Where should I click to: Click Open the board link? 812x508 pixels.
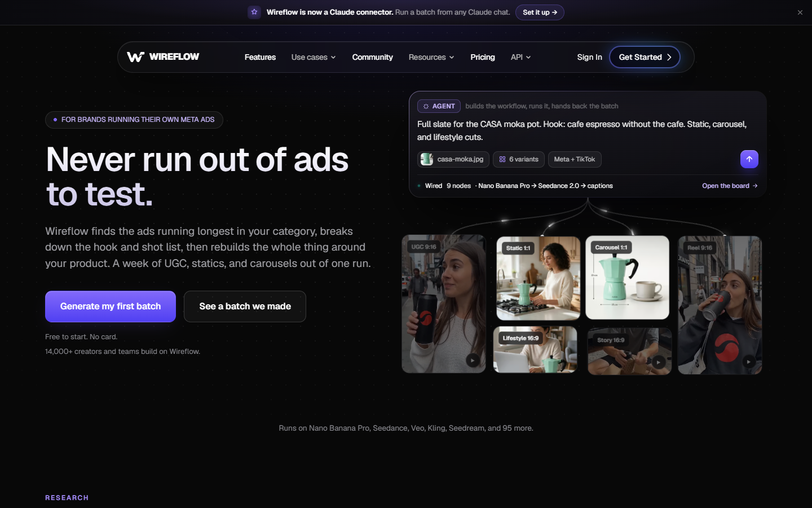730,186
